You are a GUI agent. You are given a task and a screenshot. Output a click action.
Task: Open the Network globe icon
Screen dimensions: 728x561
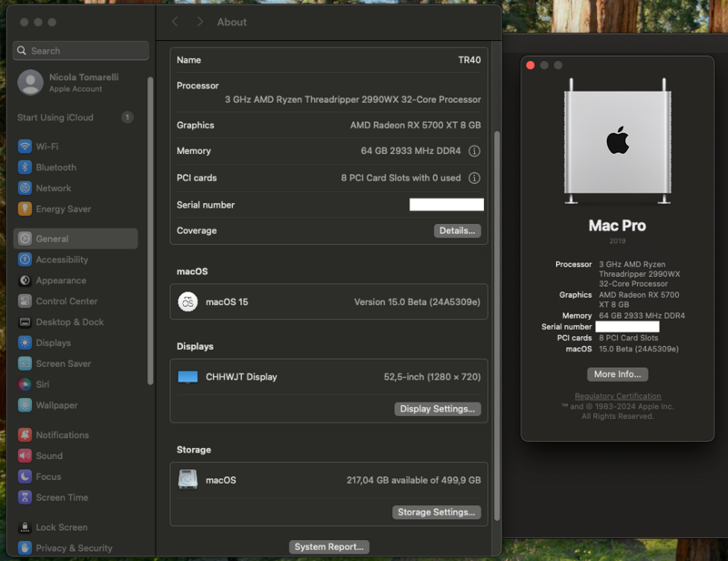pyautogui.click(x=25, y=189)
